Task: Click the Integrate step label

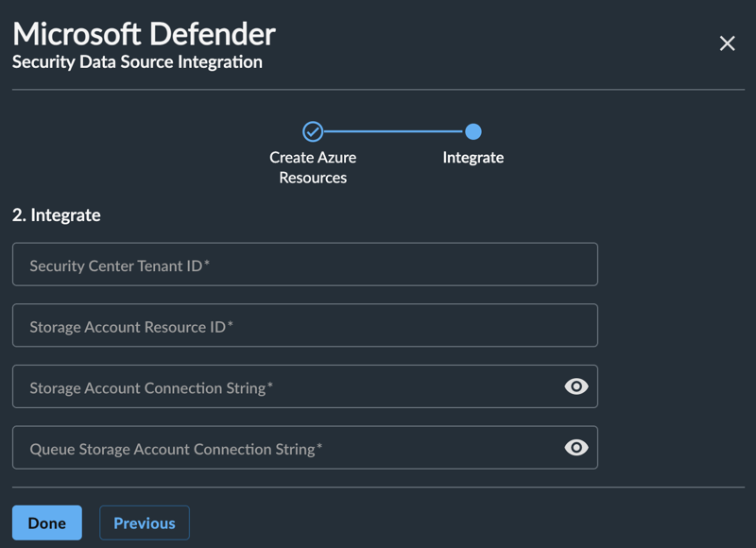Action: (x=473, y=158)
